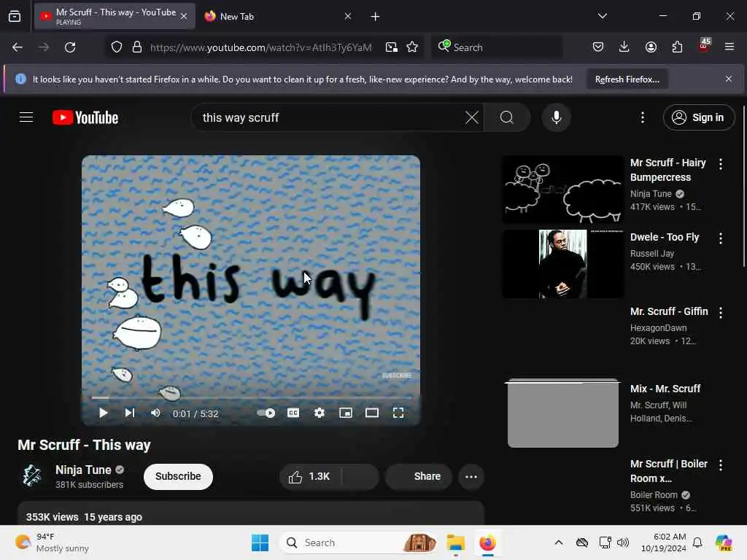Turn on closed captions (CC)
747x560 pixels.
click(x=293, y=413)
